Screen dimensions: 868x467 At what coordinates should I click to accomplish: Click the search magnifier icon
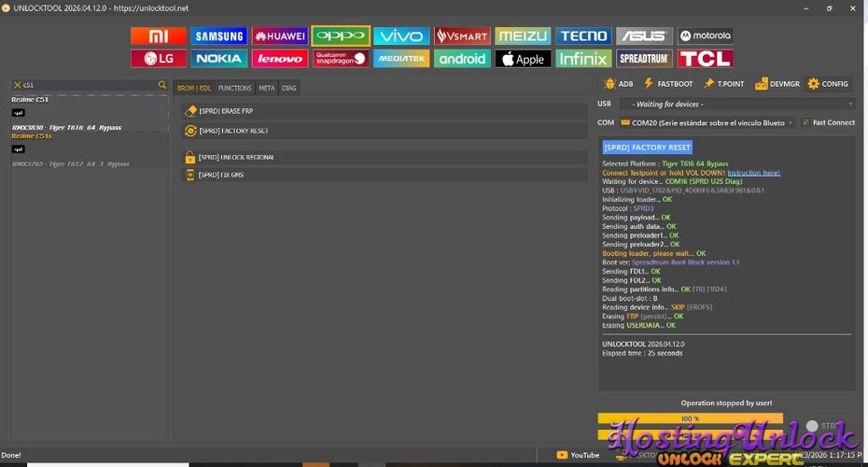point(162,85)
